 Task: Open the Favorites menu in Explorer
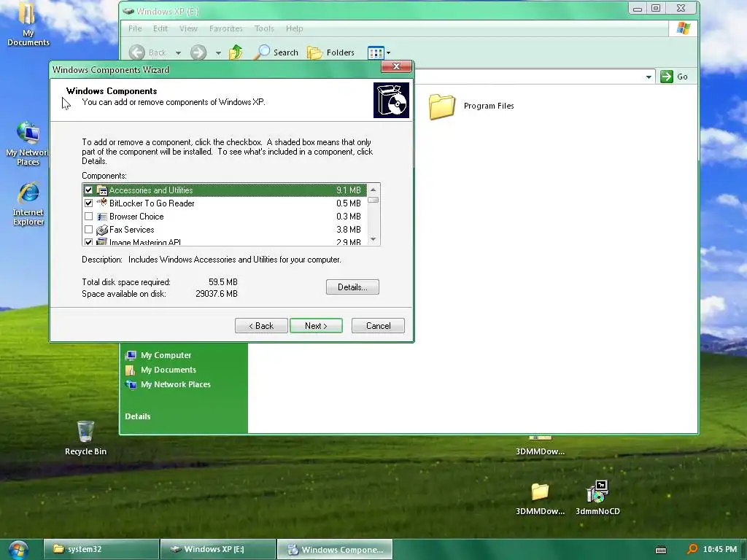pyautogui.click(x=226, y=28)
